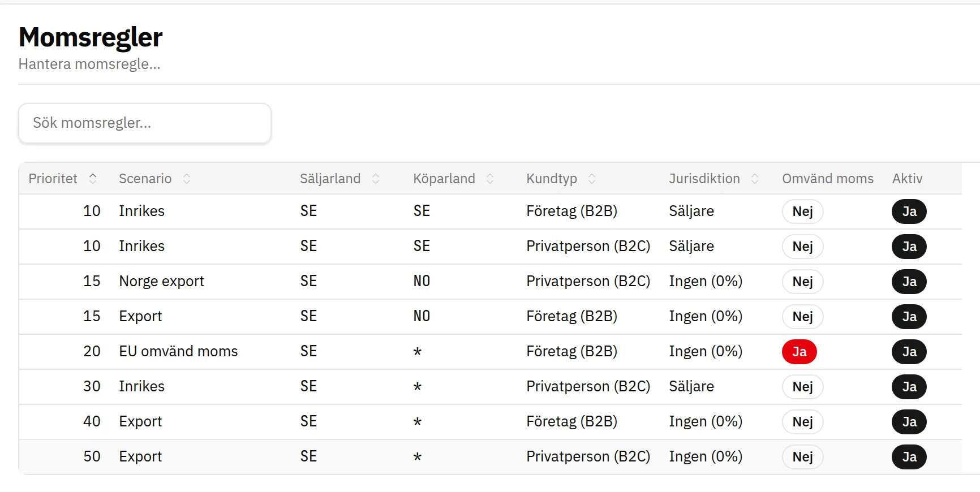Image resolution: width=980 pixels, height=492 pixels.
Task: Click the Nej badge in Norge export row
Action: tap(802, 282)
